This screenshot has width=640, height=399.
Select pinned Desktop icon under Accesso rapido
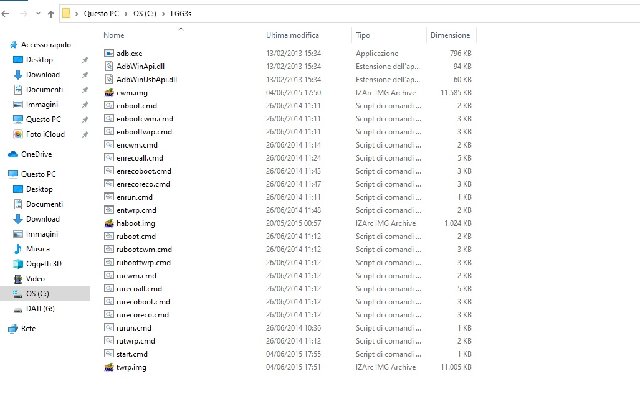pyautogui.click(x=18, y=60)
